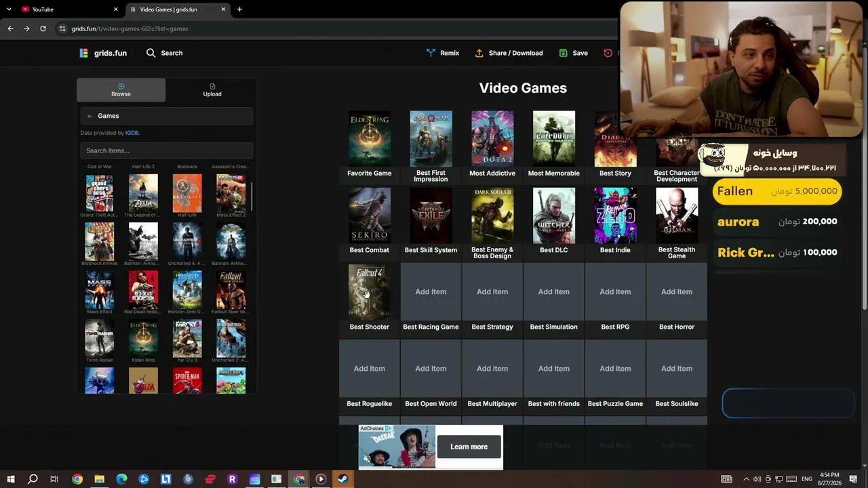Go to grids.fun home logo

click(x=102, y=53)
